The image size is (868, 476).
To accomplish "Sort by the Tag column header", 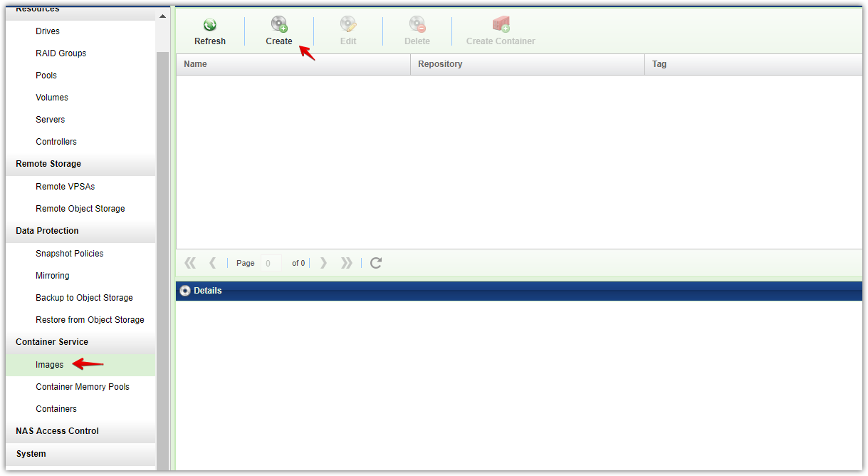I will pos(753,64).
